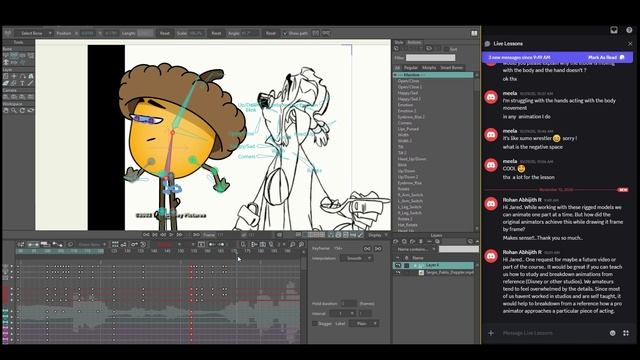Toggle the Show path checkbox
Screen dimensions: 640x360
click(x=285, y=33)
